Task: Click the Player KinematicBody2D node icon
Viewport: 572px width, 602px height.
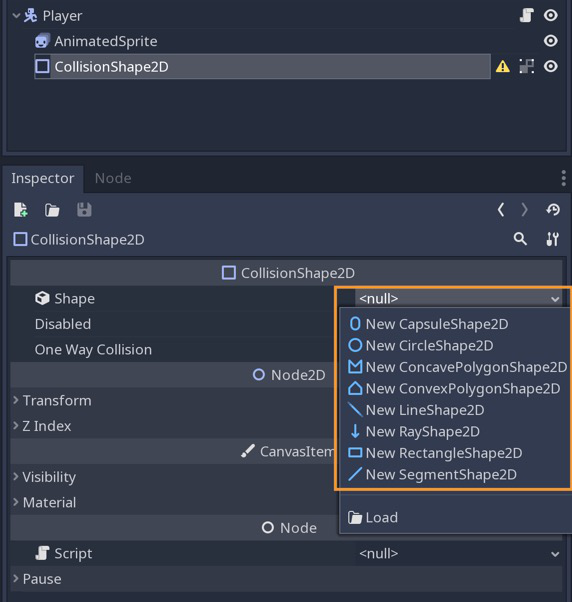Action: click(x=30, y=15)
